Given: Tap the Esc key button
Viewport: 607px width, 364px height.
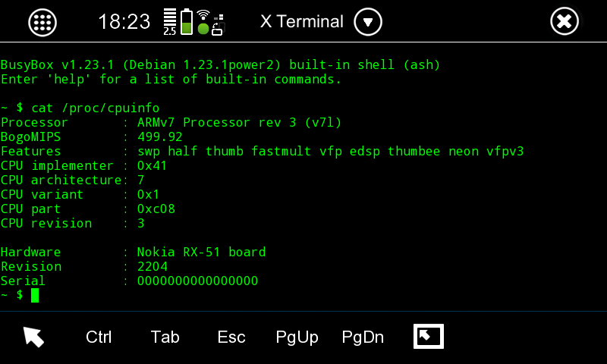Looking at the screenshot, I should coord(231,337).
